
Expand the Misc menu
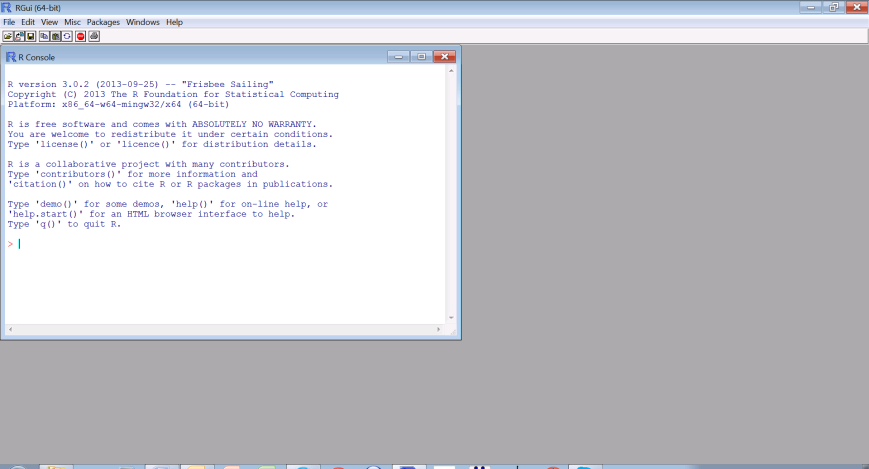(72, 22)
